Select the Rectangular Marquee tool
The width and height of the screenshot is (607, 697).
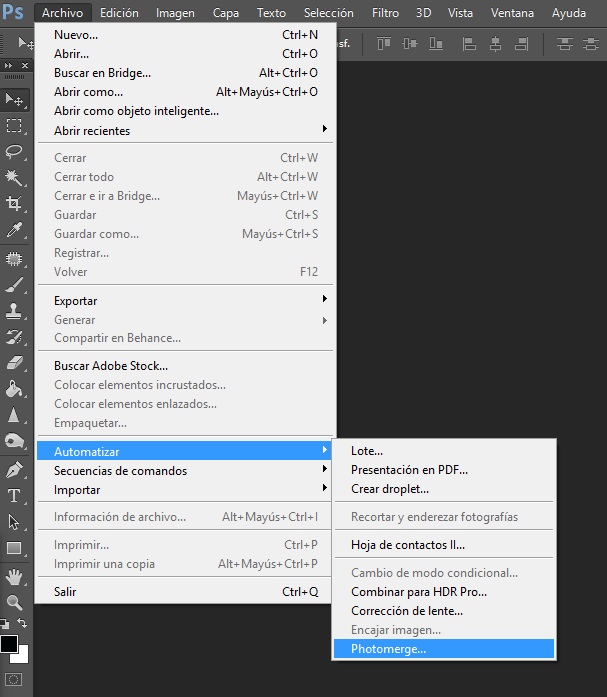pos(14,126)
